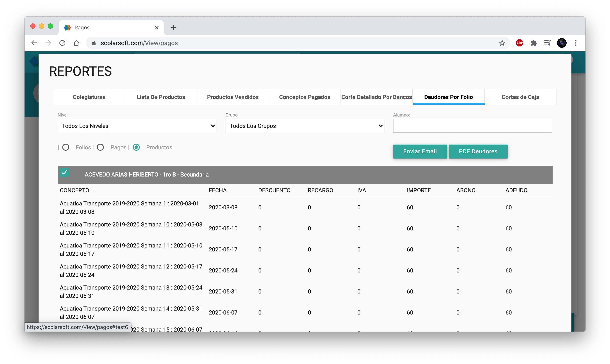Select Acuatica Transporte Semana 11 concept

(131, 249)
